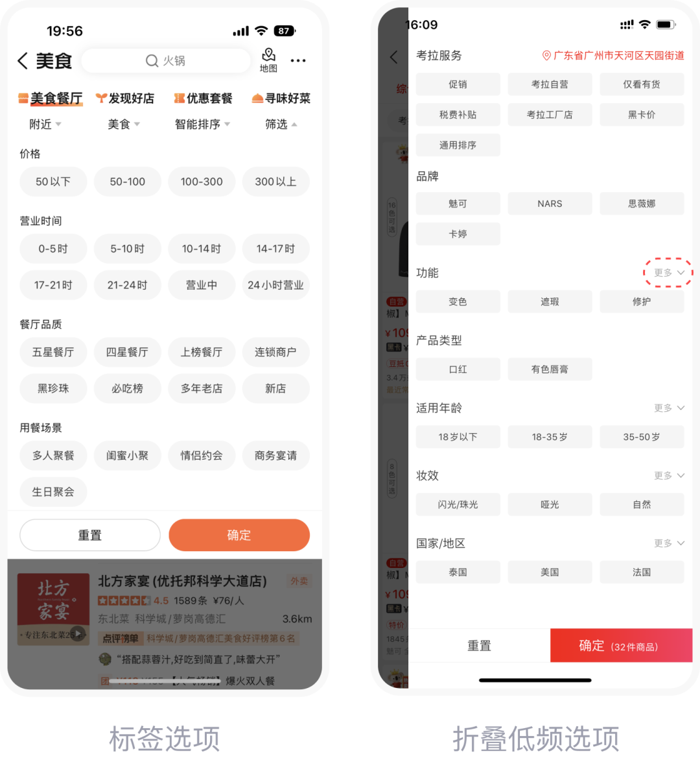Open the 智能排序 sort dropdown
Viewport: 700px width, 758px height.
[202, 124]
